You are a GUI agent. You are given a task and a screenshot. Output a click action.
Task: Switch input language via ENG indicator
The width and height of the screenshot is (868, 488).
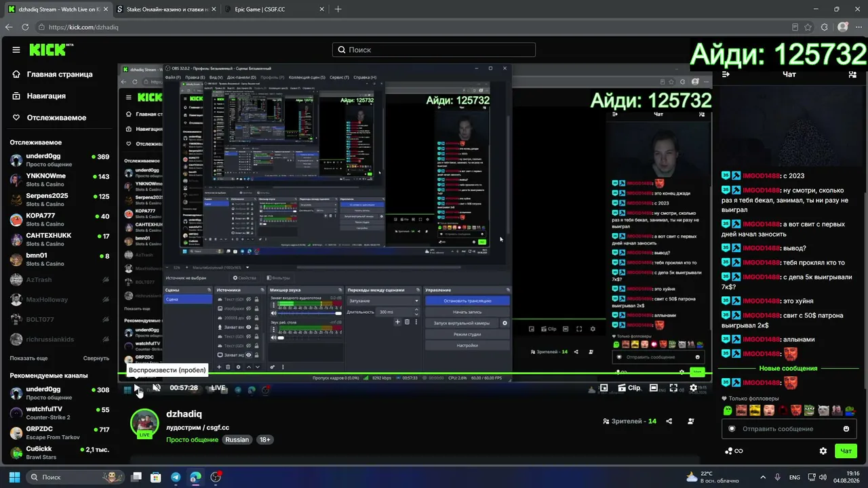(794, 477)
